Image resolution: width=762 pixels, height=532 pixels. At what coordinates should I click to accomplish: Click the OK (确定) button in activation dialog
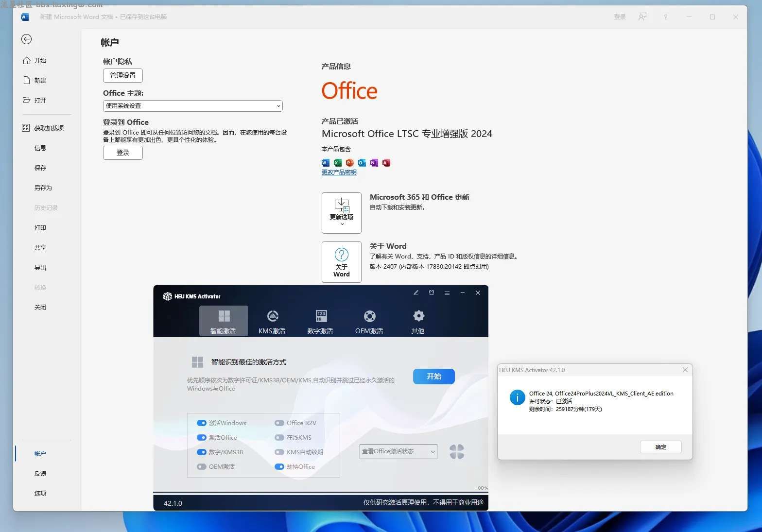(661, 447)
